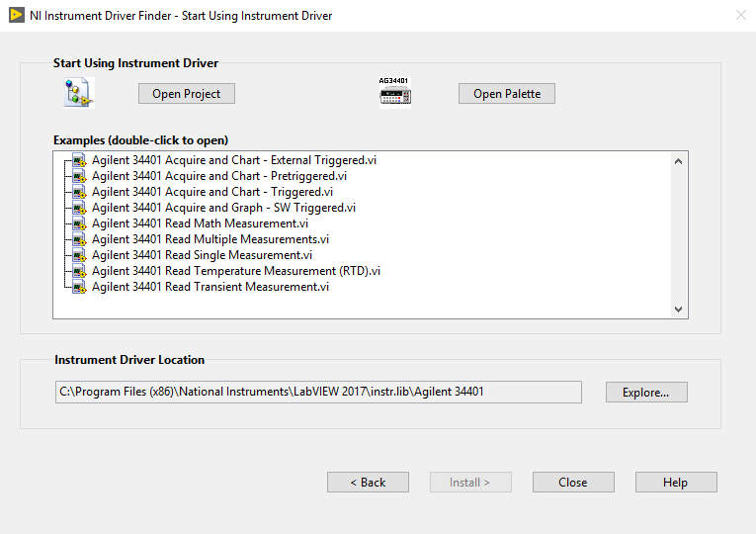Select Agilent 34401 Read Multiple Measurements.vi
This screenshot has width=756, height=534.
coord(210,239)
